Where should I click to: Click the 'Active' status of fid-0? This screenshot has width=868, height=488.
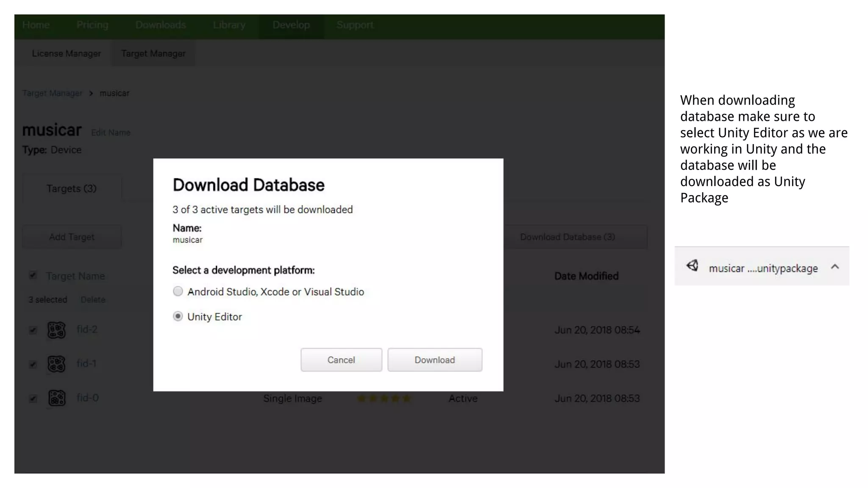463,399
